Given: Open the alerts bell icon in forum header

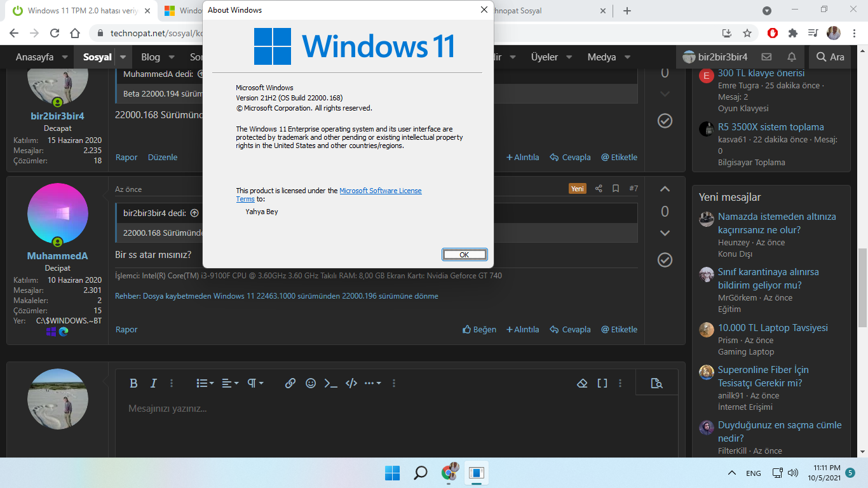Looking at the screenshot, I should point(792,57).
